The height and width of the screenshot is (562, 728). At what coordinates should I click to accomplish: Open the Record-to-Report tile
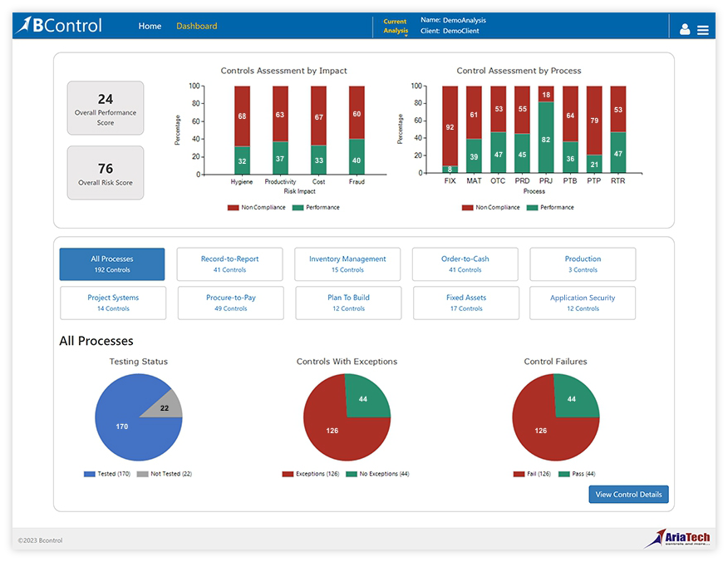tap(229, 264)
